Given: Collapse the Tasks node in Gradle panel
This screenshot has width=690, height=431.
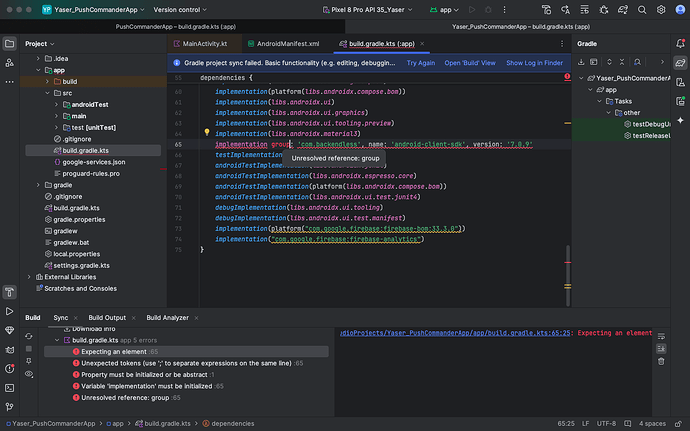Looking at the screenshot, I should click(x=599, y=101).
